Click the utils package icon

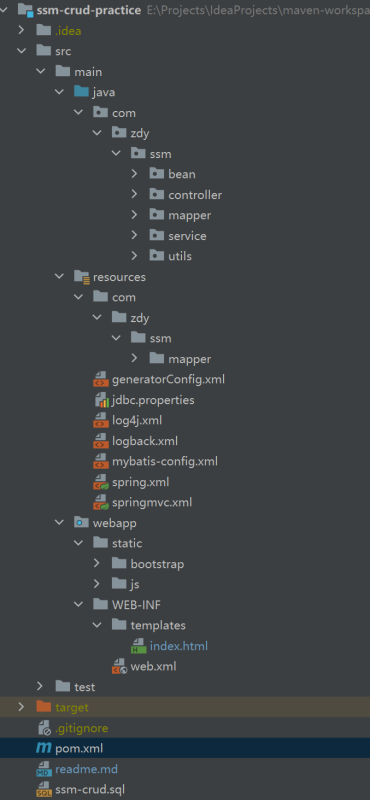[157, 256]
